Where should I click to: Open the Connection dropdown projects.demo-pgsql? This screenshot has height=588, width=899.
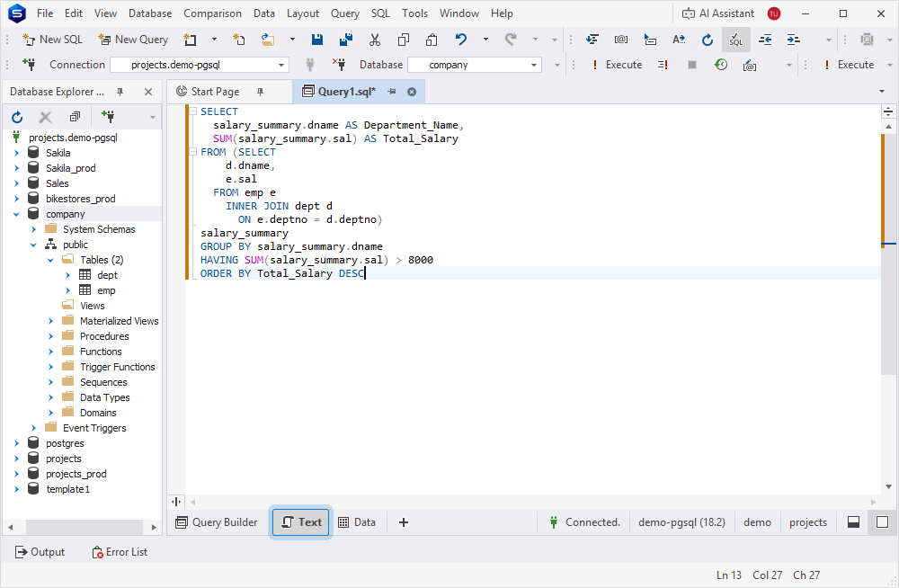[200, 65]
